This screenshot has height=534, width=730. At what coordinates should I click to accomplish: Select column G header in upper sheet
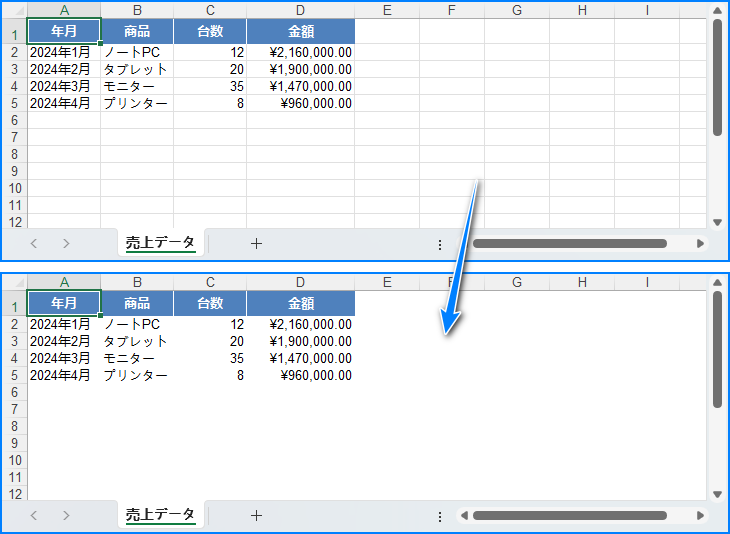[x=517, y=10]
